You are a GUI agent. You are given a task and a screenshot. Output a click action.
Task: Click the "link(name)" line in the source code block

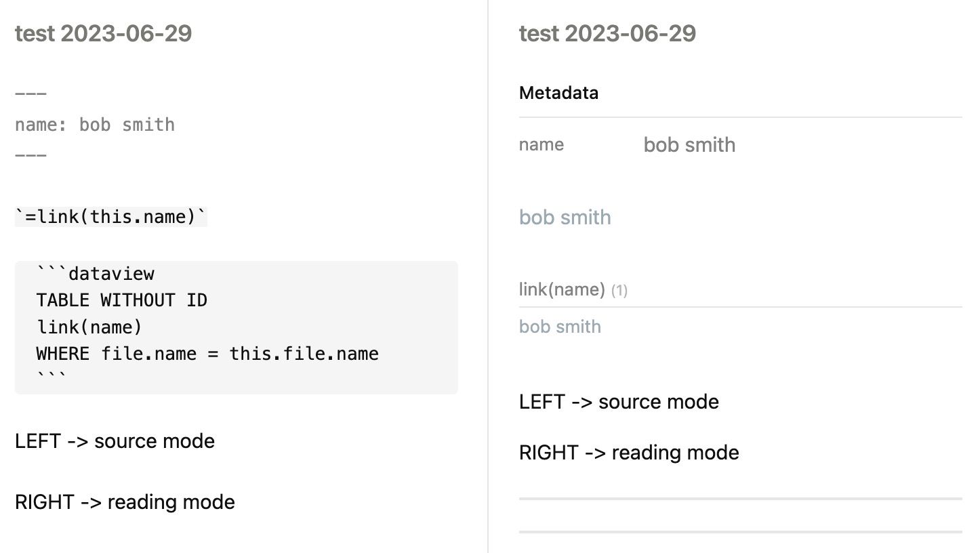[x=89, y=327]
